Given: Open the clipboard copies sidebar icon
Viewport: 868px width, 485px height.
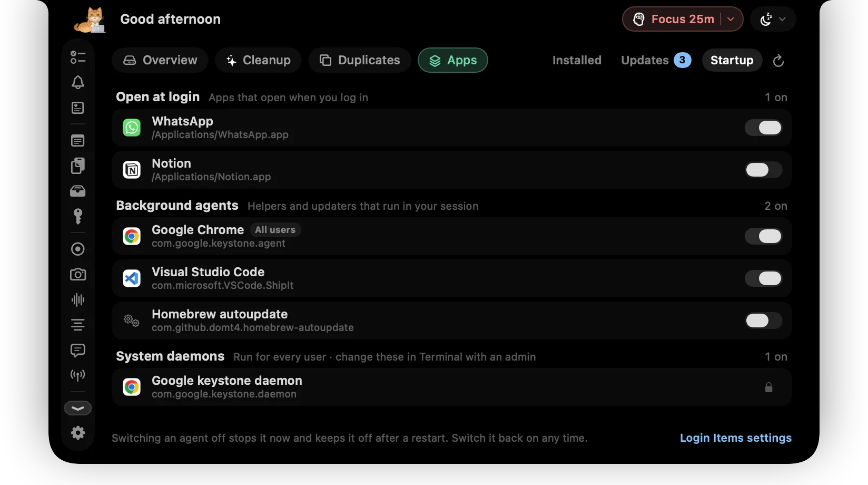Looking at the screenshot, I should [78, 166].
